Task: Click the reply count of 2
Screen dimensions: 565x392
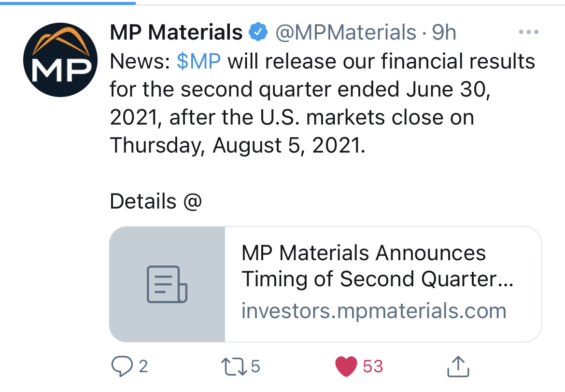Action: [x=143, y=366]
